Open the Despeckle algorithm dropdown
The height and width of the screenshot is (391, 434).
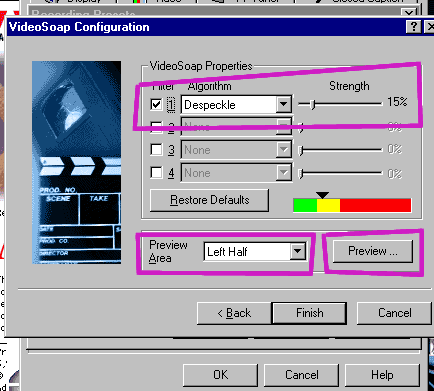(x=283, y=105)
